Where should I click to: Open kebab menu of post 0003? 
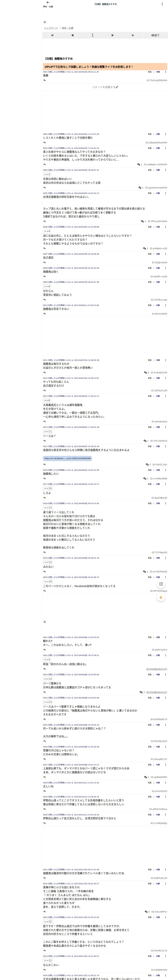[x=165, y=148]
